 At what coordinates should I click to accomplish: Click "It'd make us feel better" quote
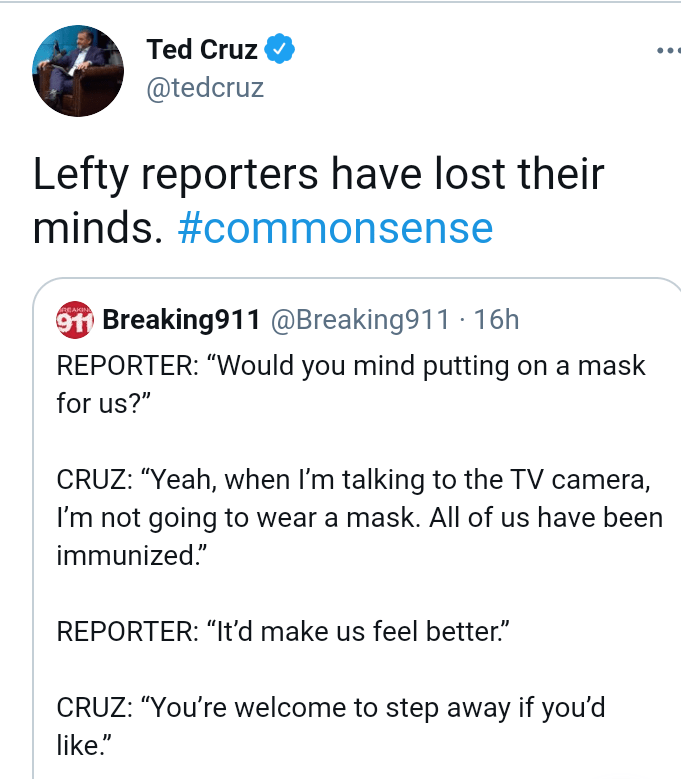[359, 632]
